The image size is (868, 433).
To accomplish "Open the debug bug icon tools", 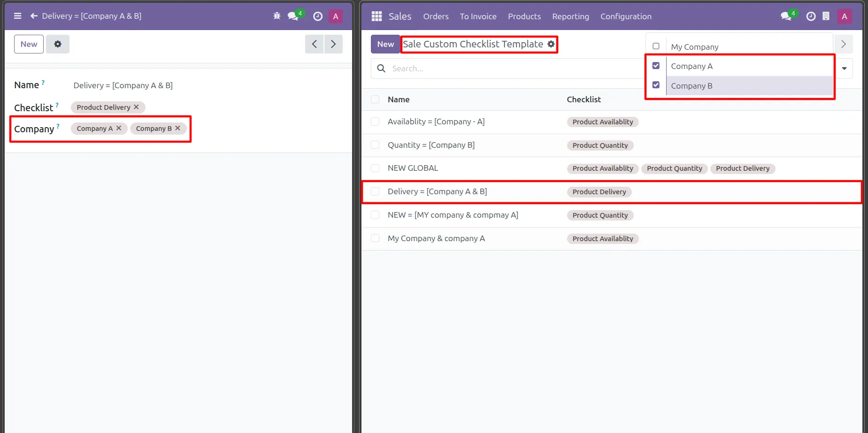I will (277, 16).
